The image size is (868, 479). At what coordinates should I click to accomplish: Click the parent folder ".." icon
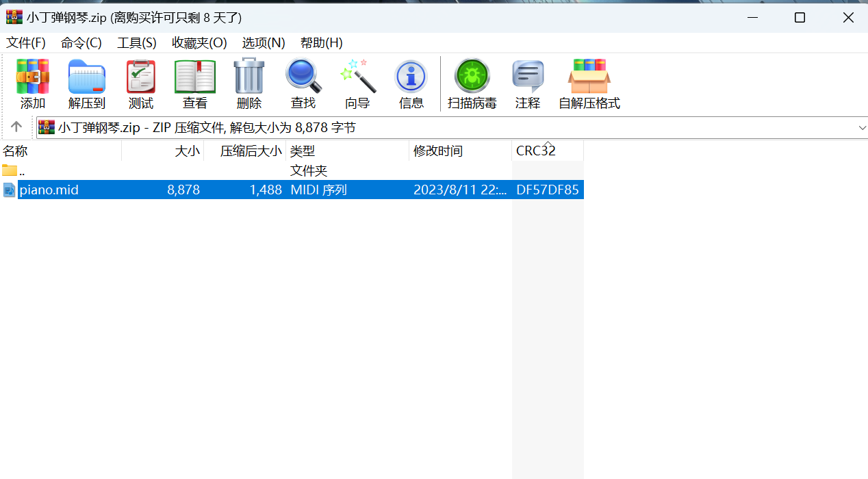click(10, 170)
